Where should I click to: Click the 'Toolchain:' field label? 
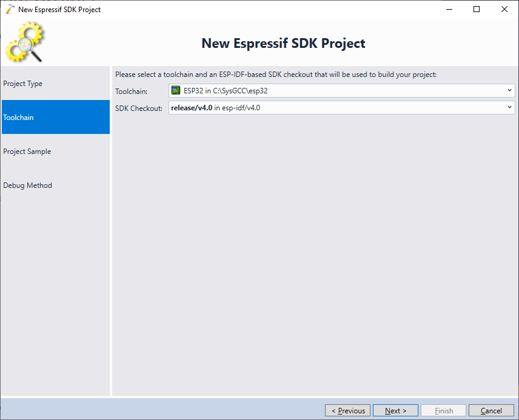coord(131,92)
